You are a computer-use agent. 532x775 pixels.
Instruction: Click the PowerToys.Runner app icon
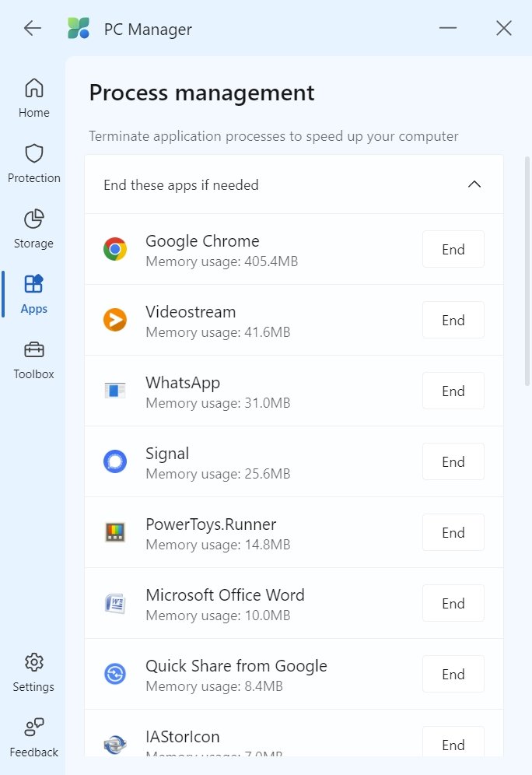point(115,533)
